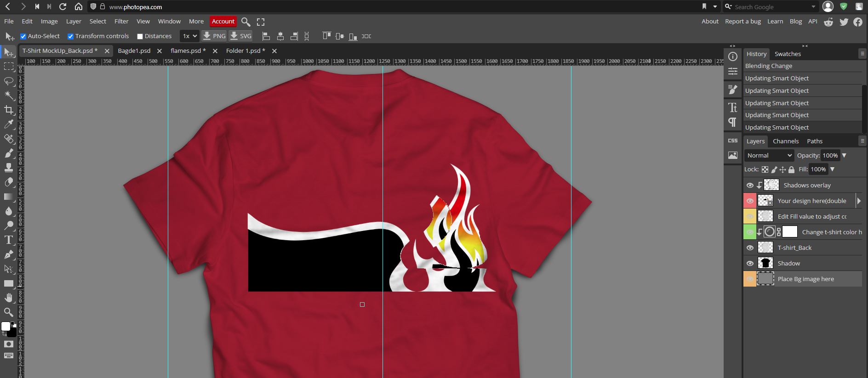The image size is (868, 378).
Task: Select the Eraser tool
Action: pyautogui.click(x=9, y=182)
